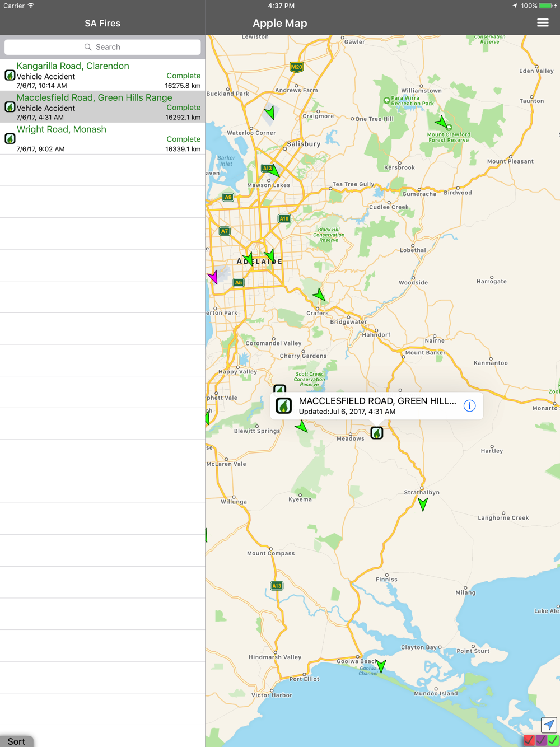
Task: Tap Complete status on Wright Road row
Action: pos(183,139)
